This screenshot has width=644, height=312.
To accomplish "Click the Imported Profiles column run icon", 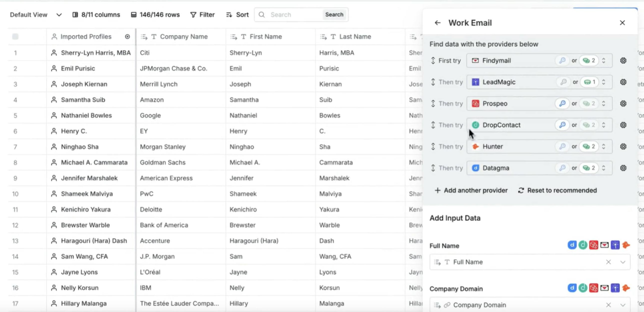I will click(127, 37).
